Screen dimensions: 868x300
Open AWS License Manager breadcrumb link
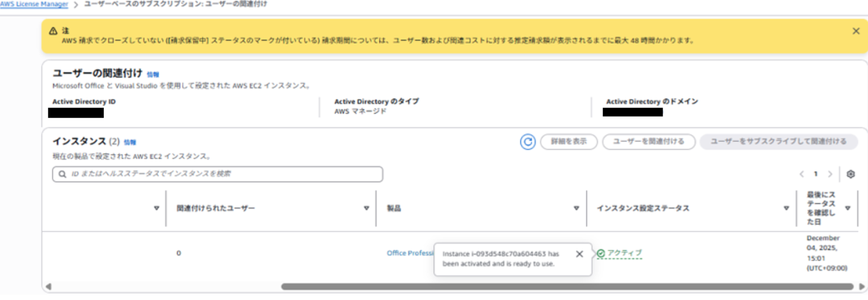coord(34,4)
